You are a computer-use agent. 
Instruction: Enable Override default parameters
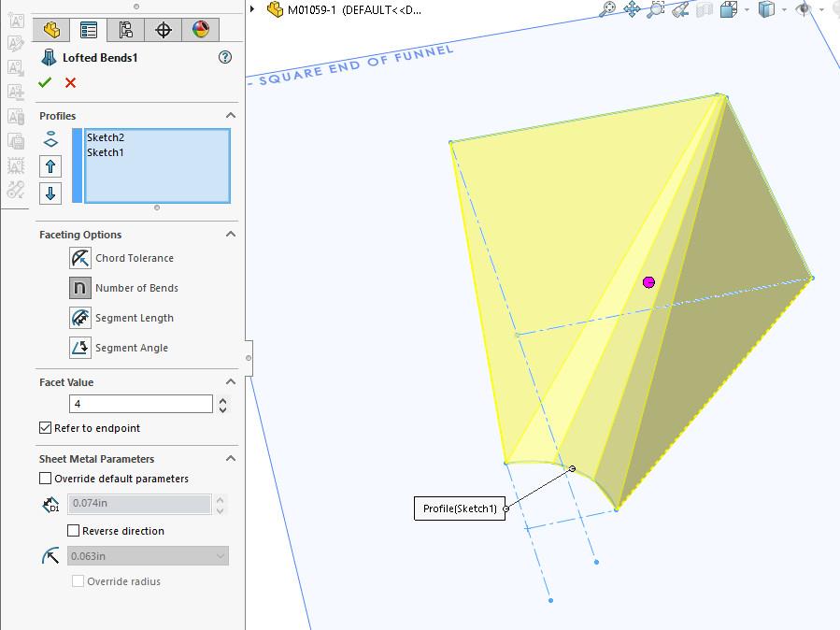click(44, 478)
